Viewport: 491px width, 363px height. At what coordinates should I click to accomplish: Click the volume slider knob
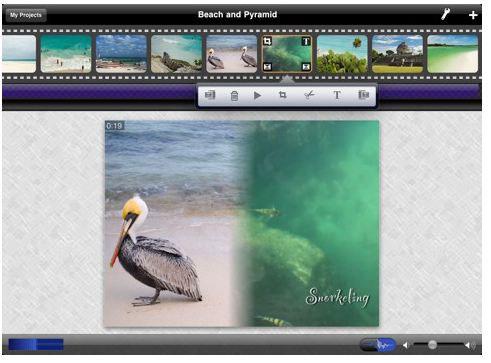[432, 345]
